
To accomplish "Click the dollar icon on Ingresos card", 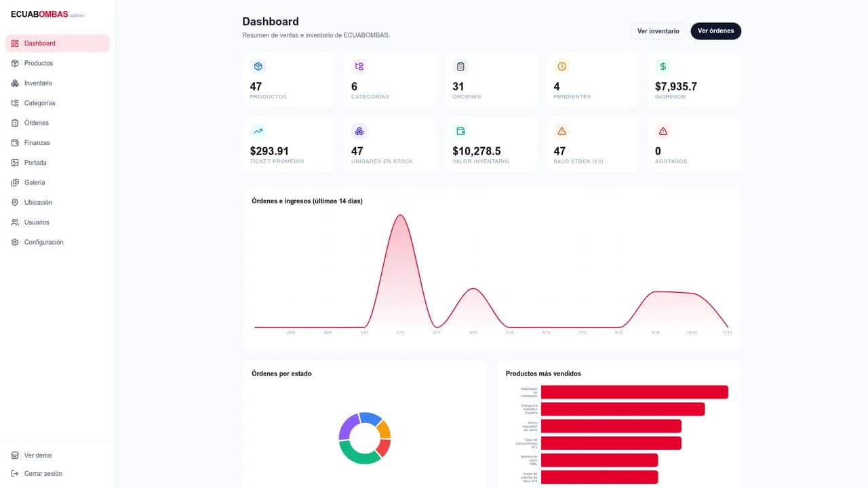I will tap(663, 66).
